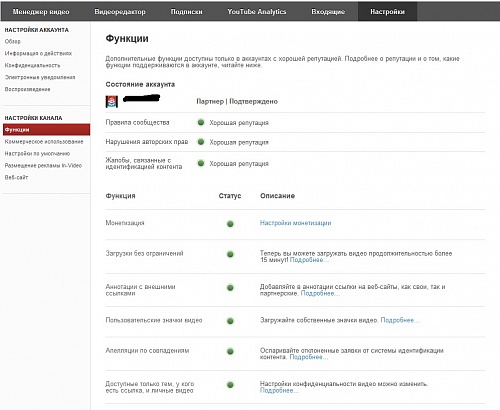The image size is (500, 410).
Task: Open the YouTube Analytics tab
Action: coord(257,12)
